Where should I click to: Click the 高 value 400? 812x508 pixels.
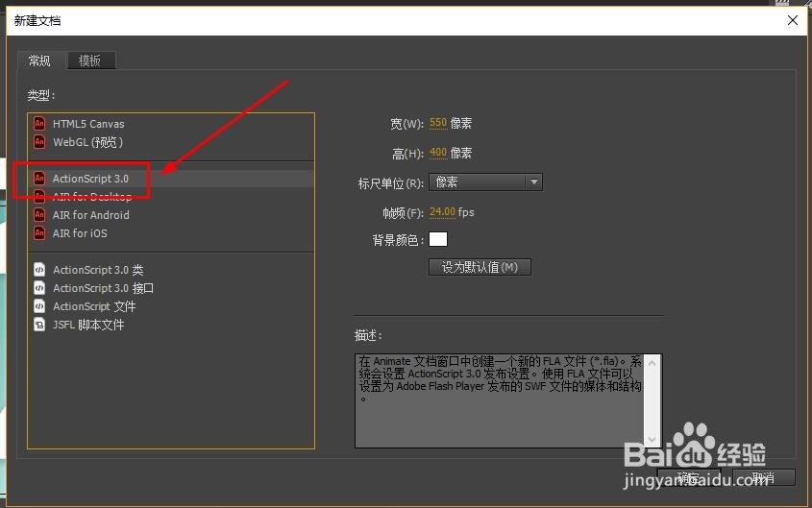(438, 152)
